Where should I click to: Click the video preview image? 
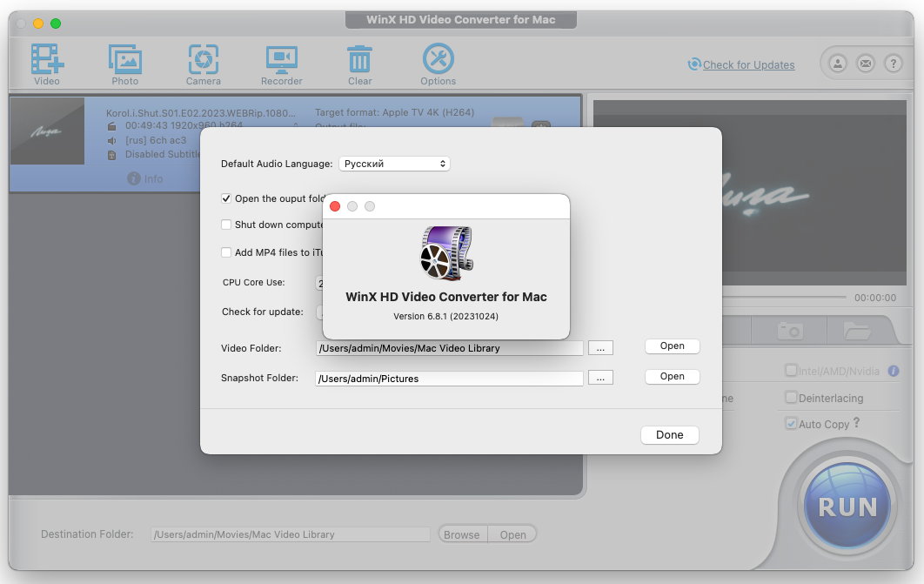pos(814,191)
